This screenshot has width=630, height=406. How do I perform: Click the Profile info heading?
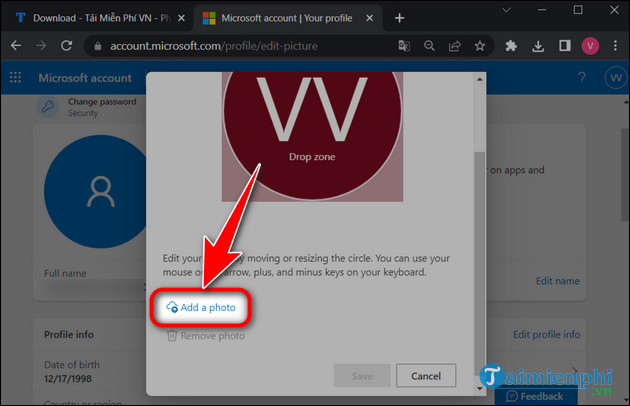coord(69,334)
